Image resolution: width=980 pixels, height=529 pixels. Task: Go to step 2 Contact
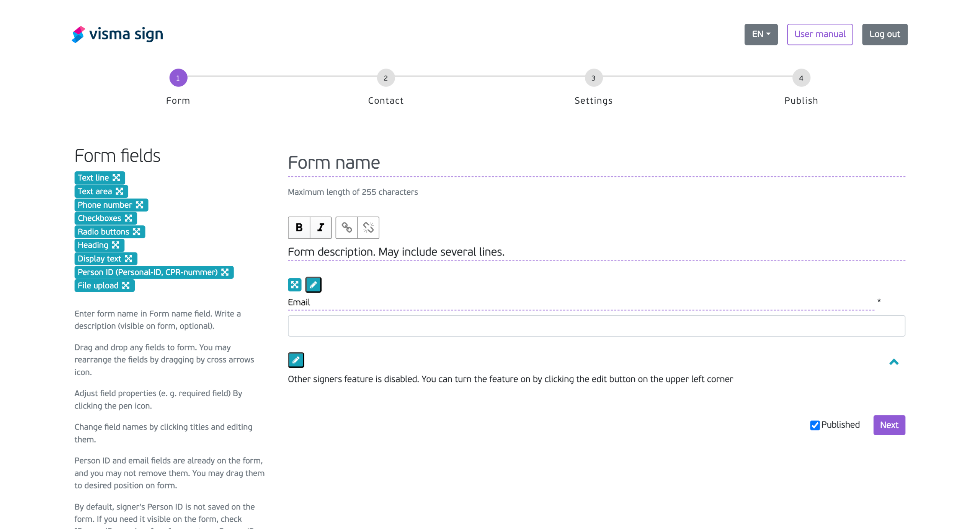385,78
